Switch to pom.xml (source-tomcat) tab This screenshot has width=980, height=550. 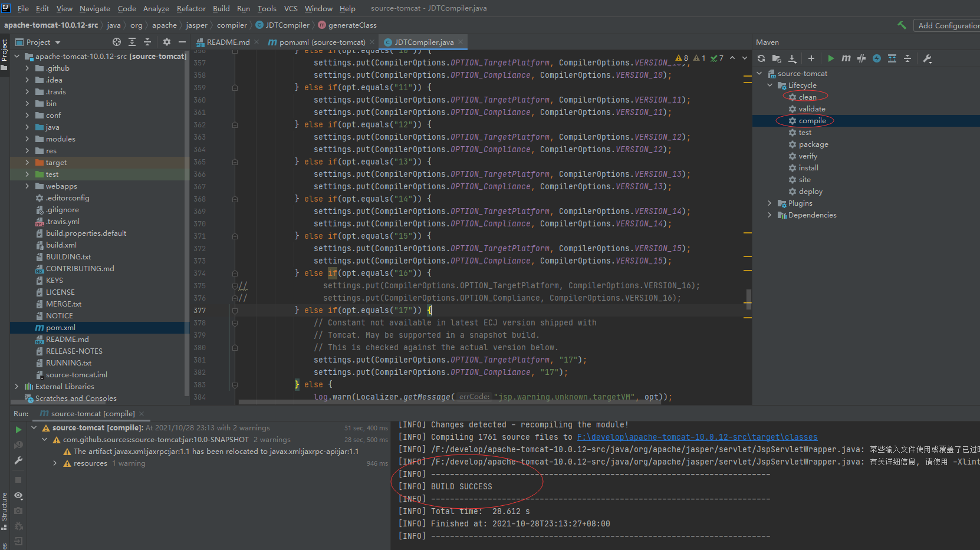[x=322, y=42]
